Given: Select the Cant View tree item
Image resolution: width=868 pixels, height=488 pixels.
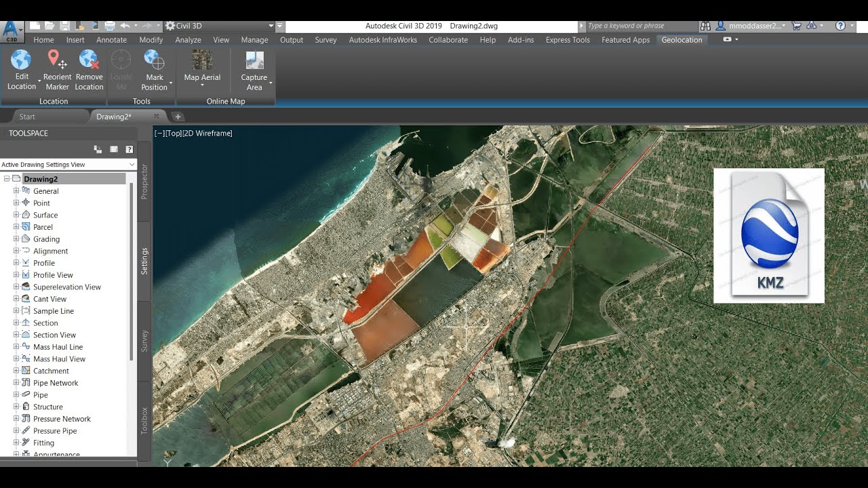Looking at the screenshot, I should pos(50,299).
